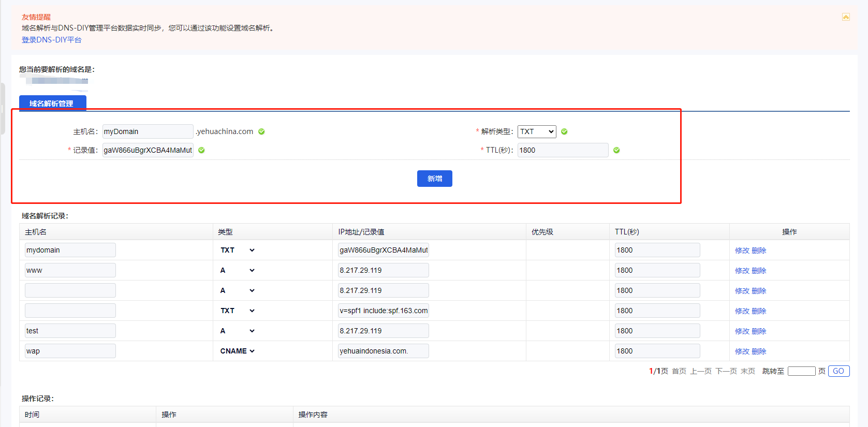Click green checkmark beside the hostname field

261,131
